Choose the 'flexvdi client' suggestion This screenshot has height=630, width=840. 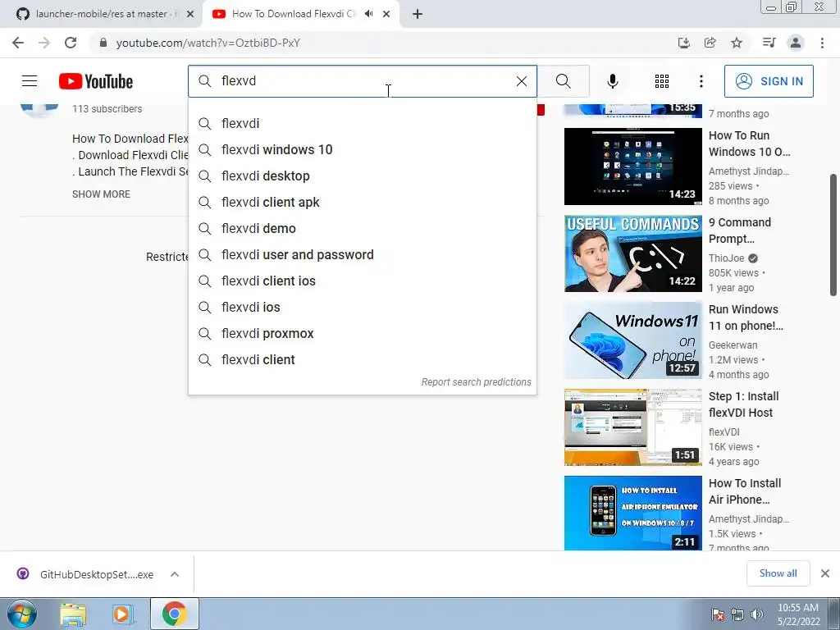click(x=362, y=359)
